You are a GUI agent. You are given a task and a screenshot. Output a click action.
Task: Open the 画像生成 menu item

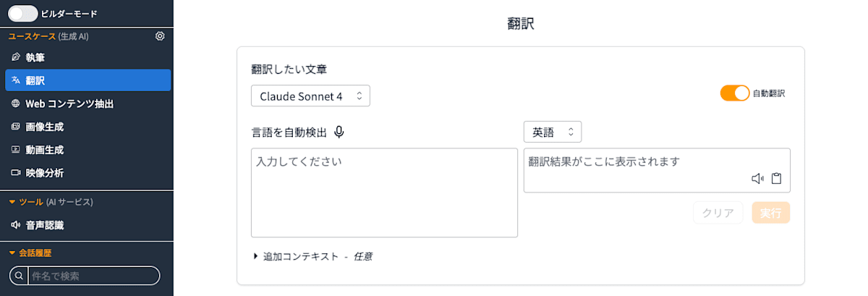coord(88,127)
